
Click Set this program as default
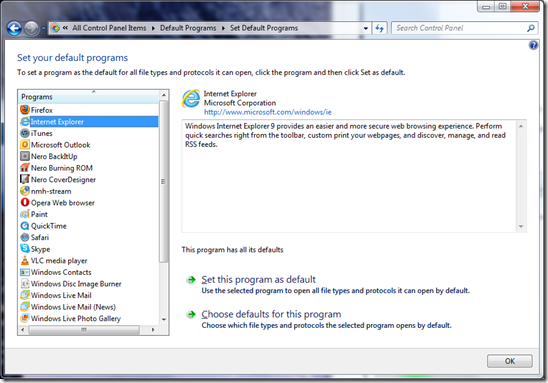click(x=258, y=280)
